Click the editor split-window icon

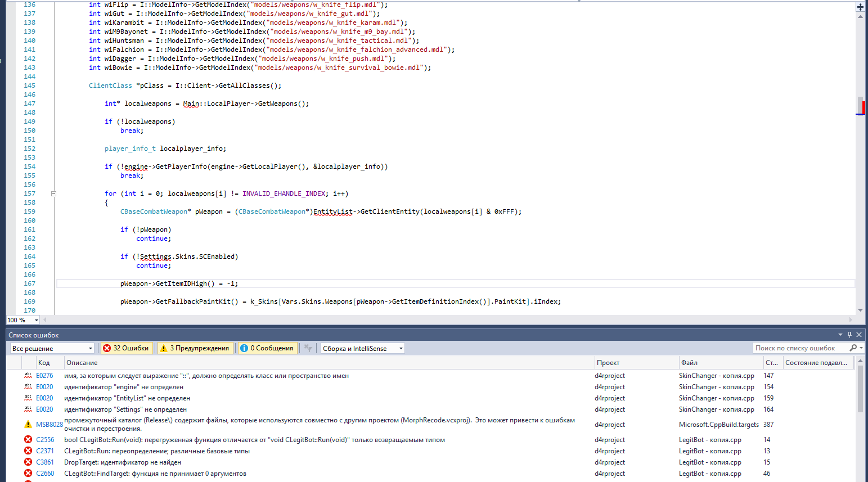(860, 7)
